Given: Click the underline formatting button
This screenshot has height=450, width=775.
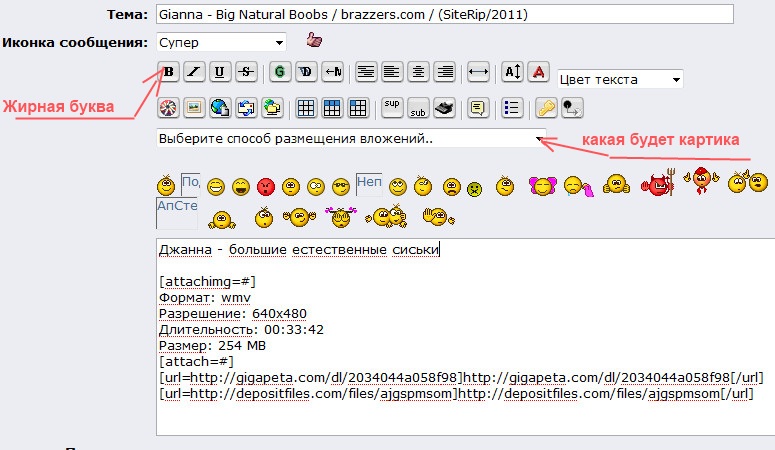Looking at the screenshot, I should point(219,72).
